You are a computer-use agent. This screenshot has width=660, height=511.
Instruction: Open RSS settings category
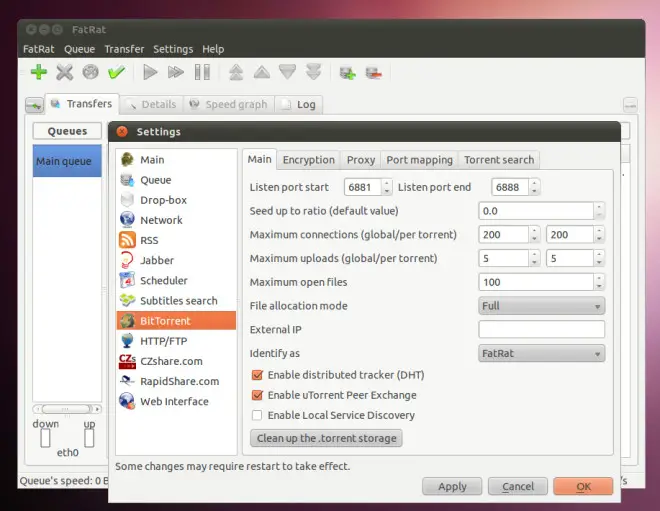(x=176, y=240)
